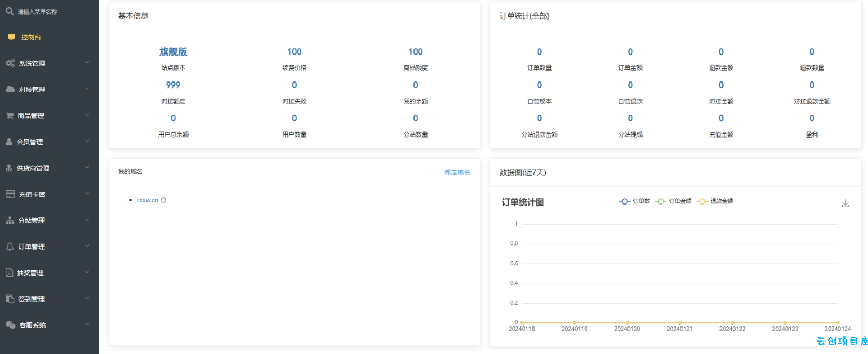Click the 旗舰版 site version value
868x354 pixels.
tap(173, 52)
